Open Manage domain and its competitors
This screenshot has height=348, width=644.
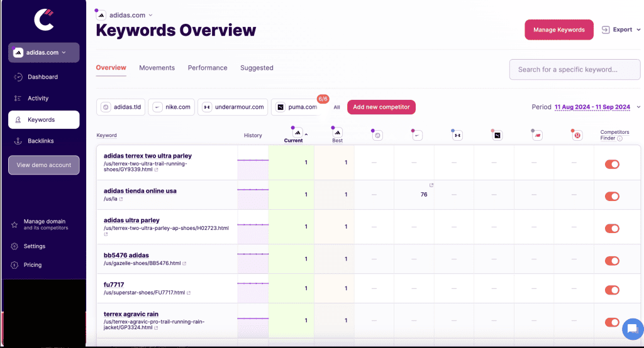pyautogui.click(x=43, y=224)
